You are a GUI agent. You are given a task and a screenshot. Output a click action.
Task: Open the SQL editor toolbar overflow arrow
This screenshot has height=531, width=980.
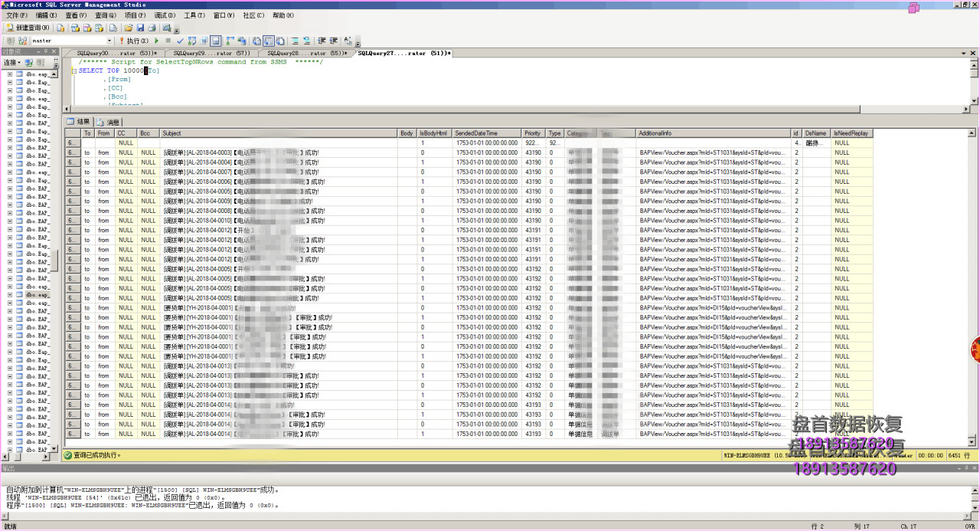(x=358, y=43)
